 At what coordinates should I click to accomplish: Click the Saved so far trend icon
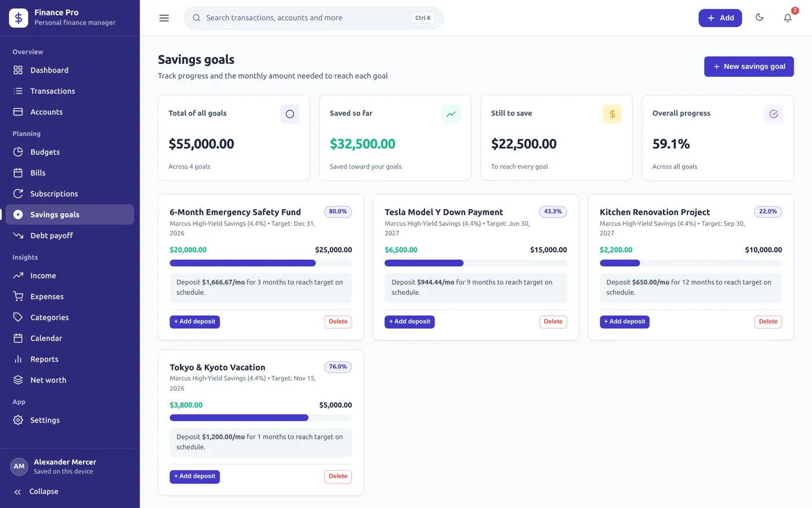(451, 114)
